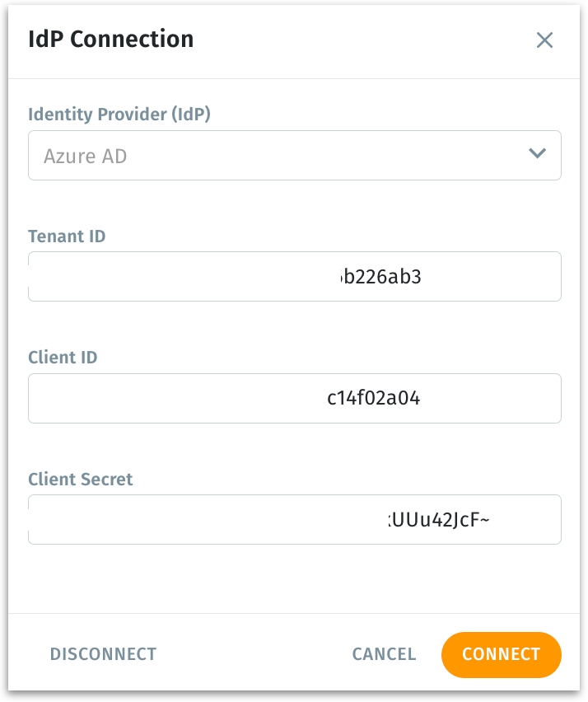Click the IdP Connection dialog title

point(110,39)
